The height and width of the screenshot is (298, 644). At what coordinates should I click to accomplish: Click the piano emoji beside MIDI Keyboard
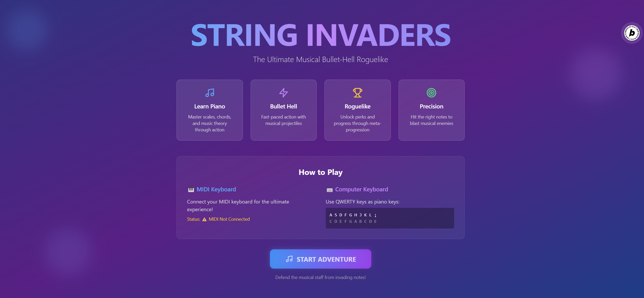point(191,190)
